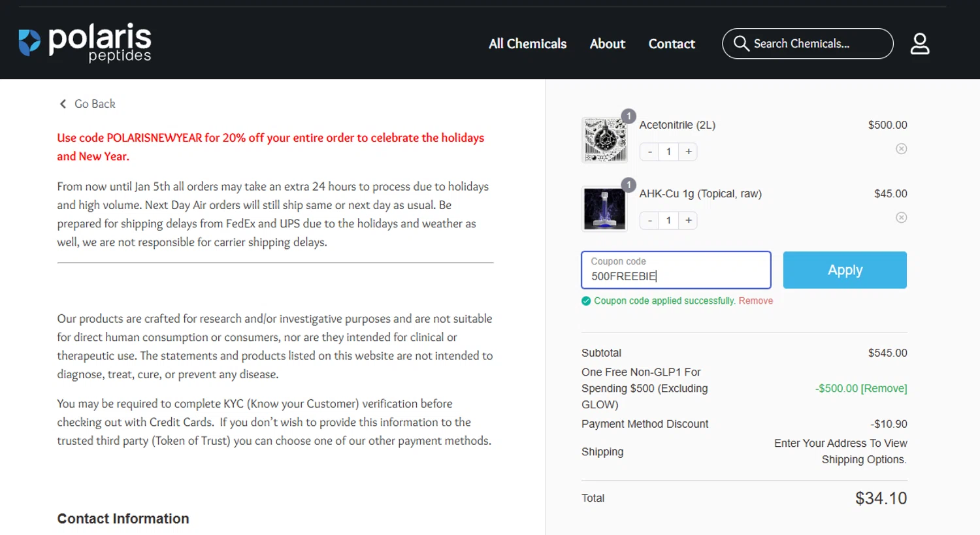Remove the applied coupon via Remove link
Viewport: 980px width, 535px height.
click(756, 300)
